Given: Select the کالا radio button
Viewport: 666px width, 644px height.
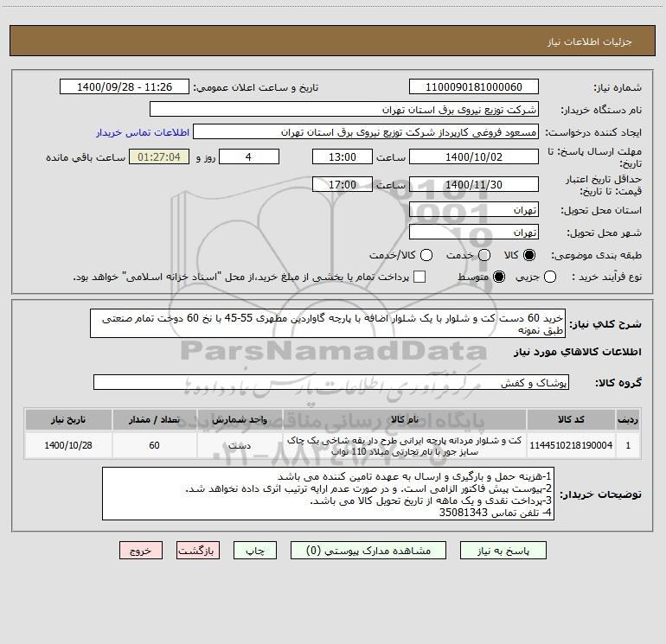Looking at the screenshot, I should tap(529, 255).
